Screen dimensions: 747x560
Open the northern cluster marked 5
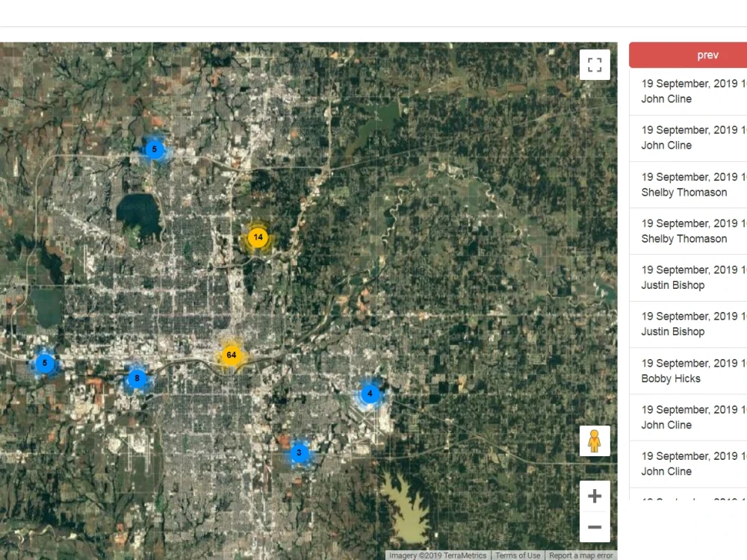tap(155, 149)
